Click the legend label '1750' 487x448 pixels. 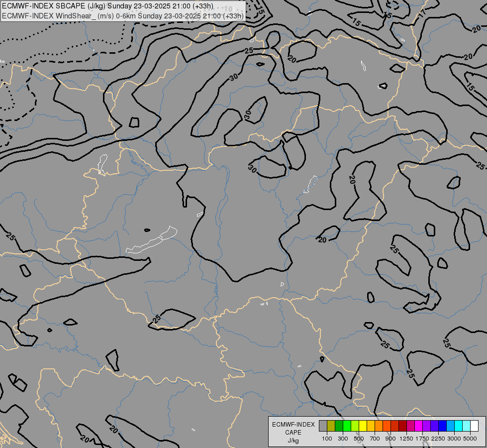point(422,439)
